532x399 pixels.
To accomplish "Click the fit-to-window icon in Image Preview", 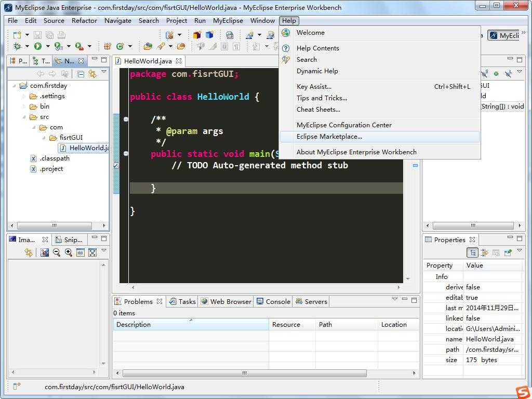I will (x=92, y=252).
